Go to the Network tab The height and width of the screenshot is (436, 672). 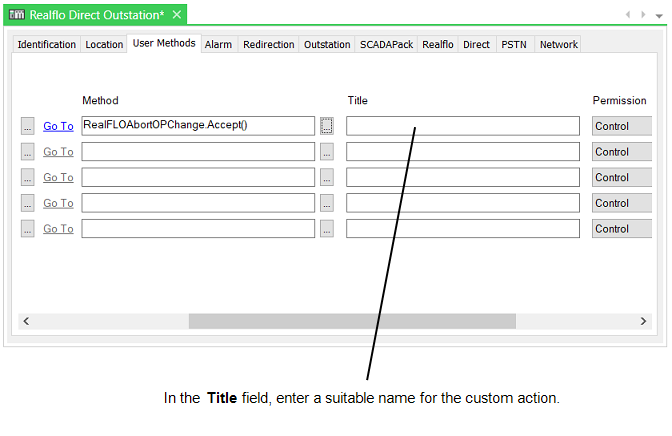559,44
